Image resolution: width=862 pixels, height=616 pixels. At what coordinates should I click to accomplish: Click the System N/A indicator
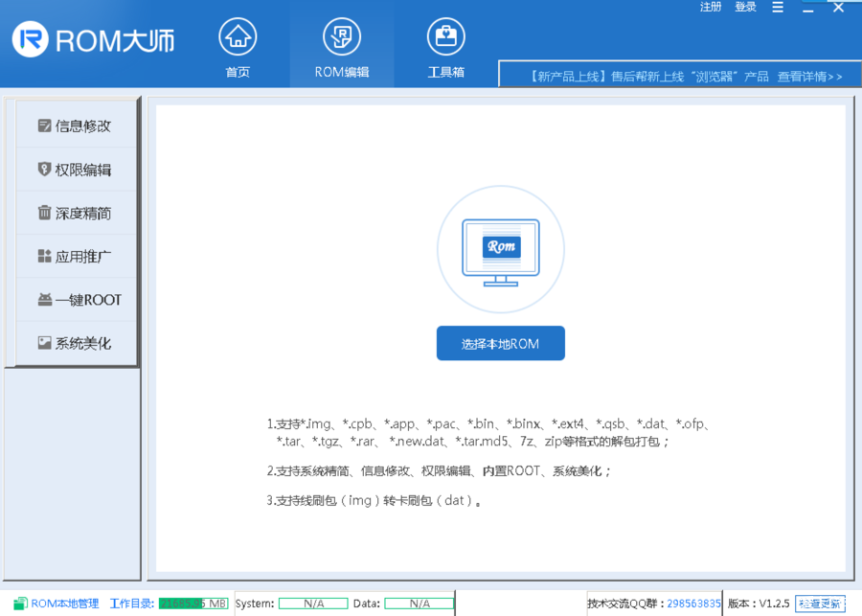313,604
